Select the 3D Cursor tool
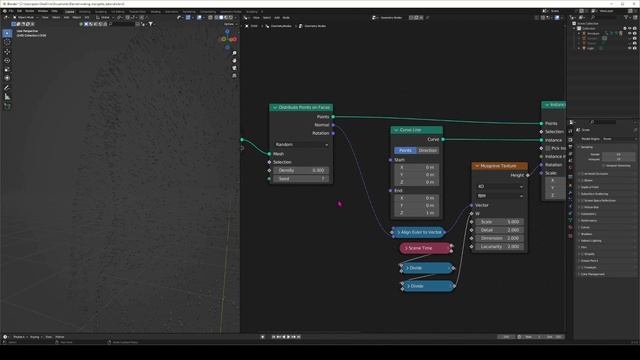This screenshot has height=360, width=640. pos(7,42)
